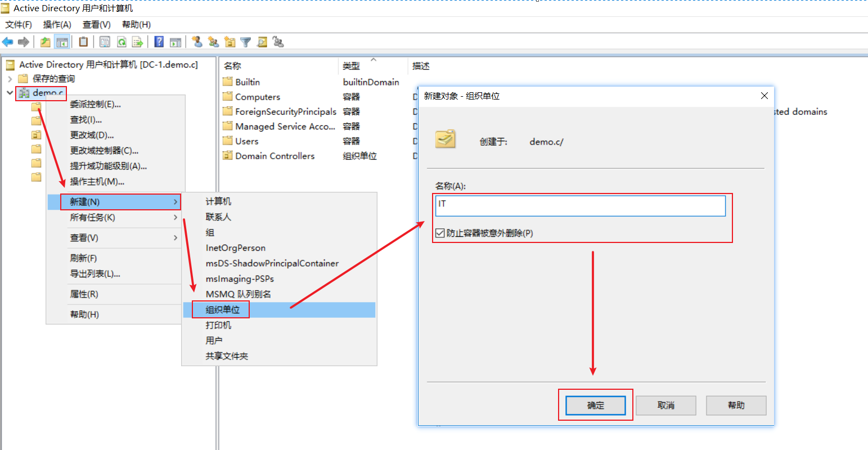Click the Up one level folder icon

click(46, 42)
